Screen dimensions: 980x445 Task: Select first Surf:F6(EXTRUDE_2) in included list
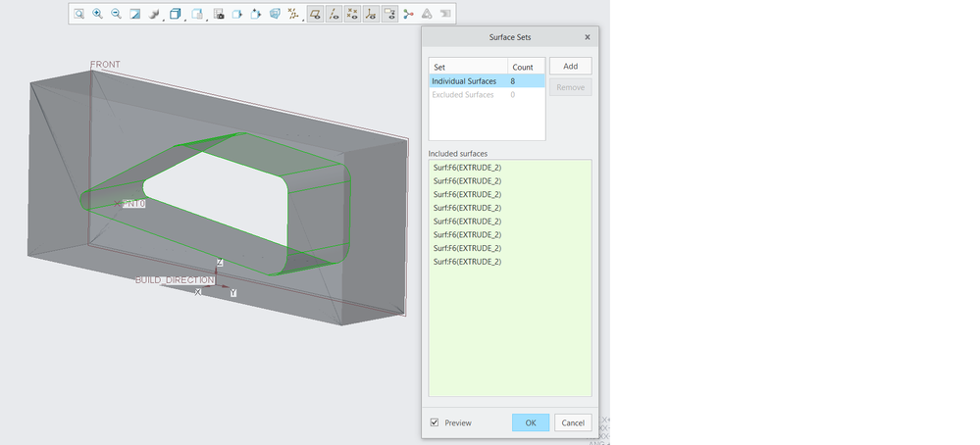467,168
